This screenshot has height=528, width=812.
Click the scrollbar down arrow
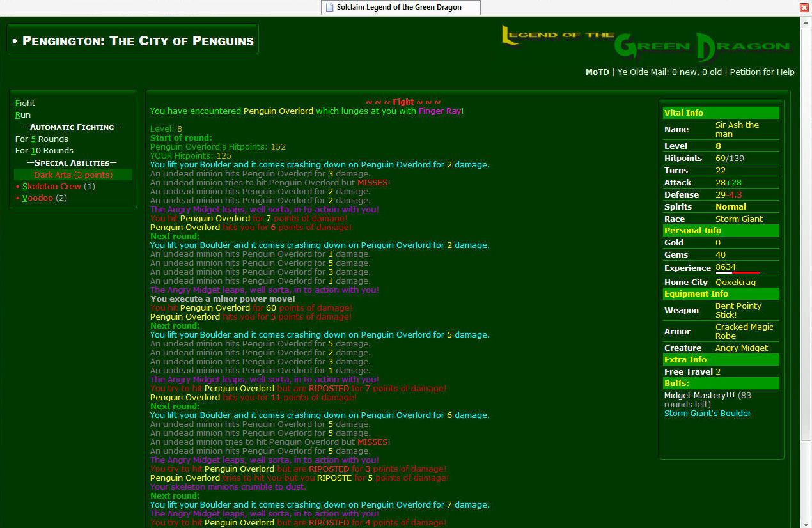click(x=806, y=523)
